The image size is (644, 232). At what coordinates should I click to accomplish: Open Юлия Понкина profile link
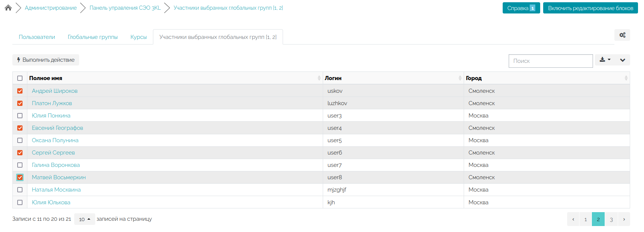tap(51, 116)
